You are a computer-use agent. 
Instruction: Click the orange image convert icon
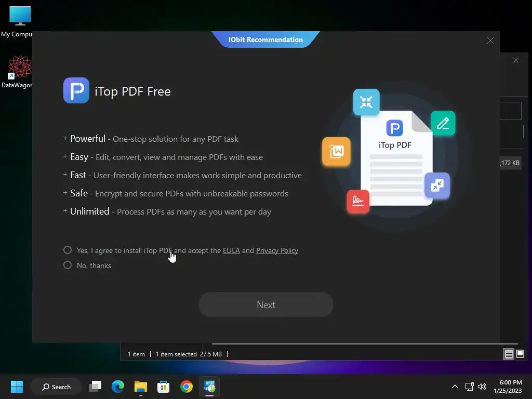[336, 151]
